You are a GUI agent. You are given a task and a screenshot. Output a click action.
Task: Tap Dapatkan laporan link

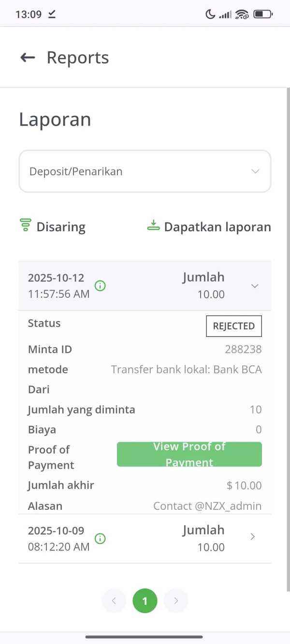pos(217,227)
